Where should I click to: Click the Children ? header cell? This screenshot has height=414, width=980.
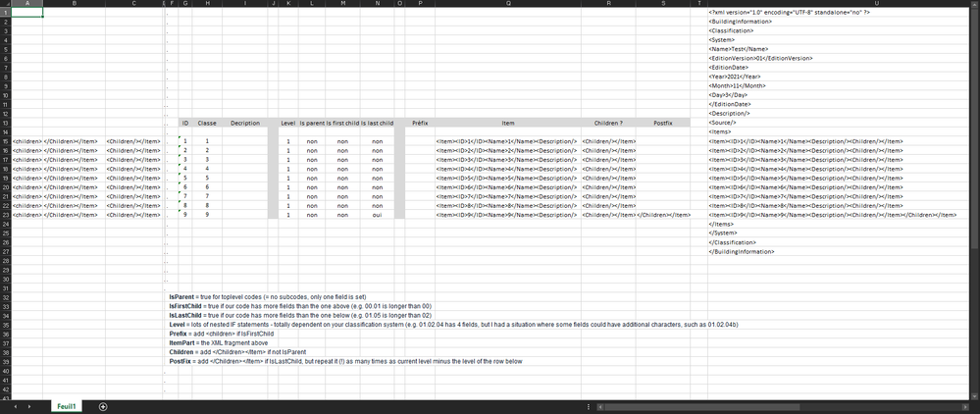pyautogui.click(x=609, y=124)
